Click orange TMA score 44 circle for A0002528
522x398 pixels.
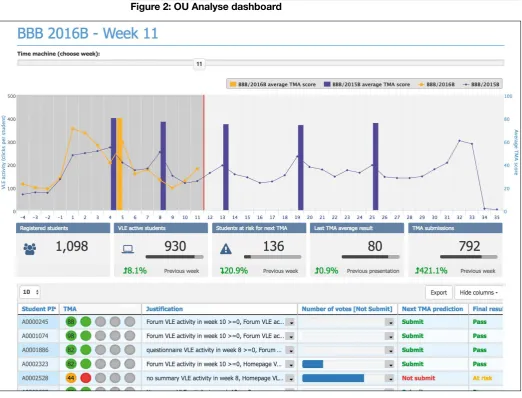coord(71,378)
